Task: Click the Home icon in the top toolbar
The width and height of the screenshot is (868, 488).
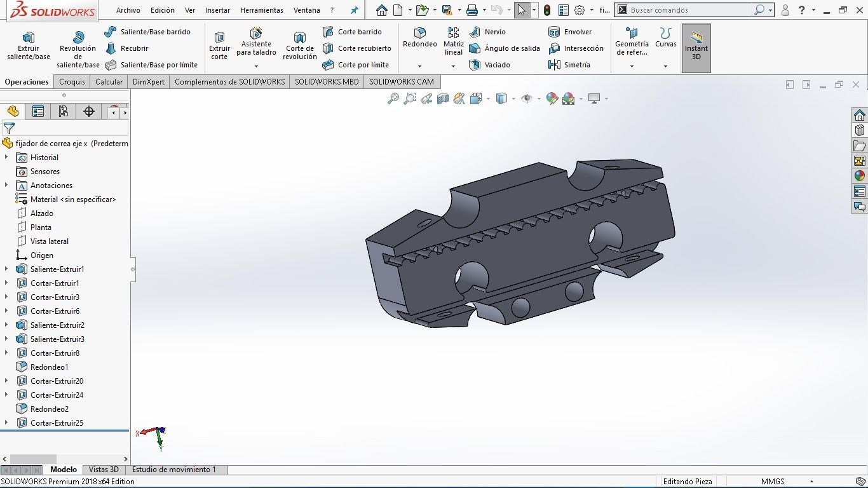Action: click(x=381, y=10)
